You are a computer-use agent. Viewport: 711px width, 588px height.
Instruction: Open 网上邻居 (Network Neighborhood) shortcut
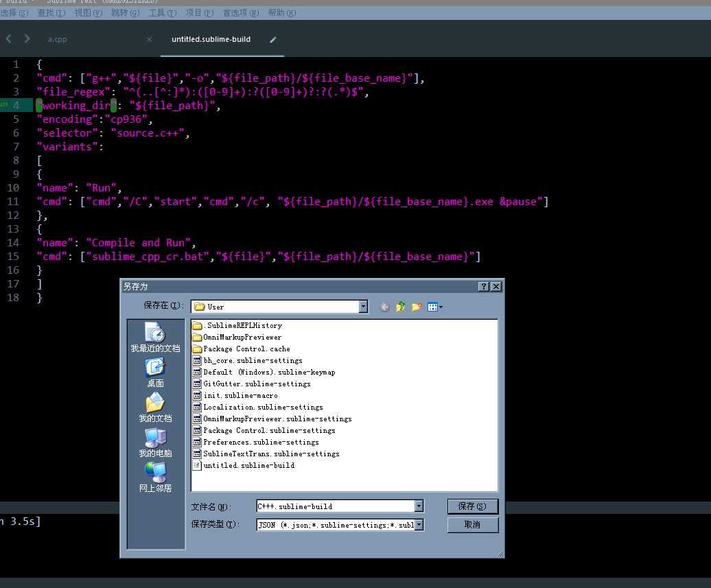[155, 473]
